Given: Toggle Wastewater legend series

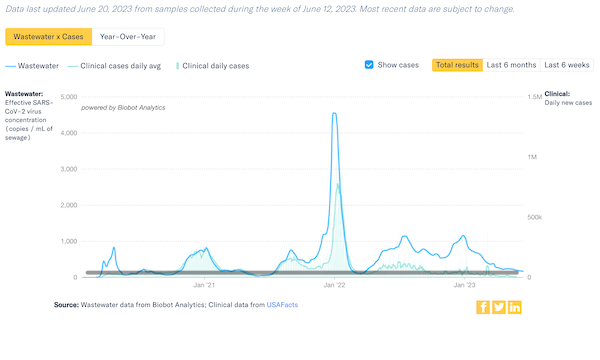Looking at the screenshot, I should (32, 66).
